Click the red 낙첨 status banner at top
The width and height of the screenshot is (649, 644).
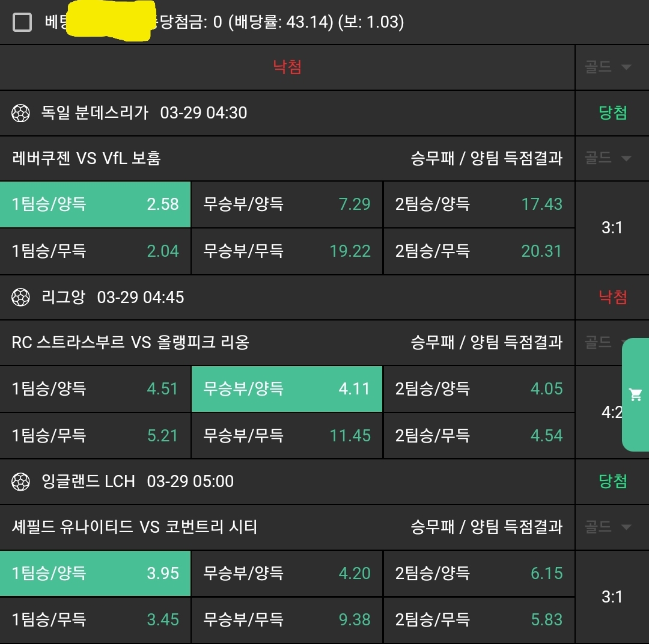tap(287, 67)
